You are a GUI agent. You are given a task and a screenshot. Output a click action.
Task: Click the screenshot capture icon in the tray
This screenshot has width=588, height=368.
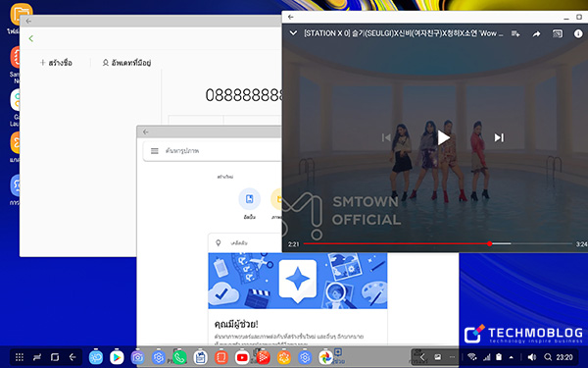pos(438,357)
